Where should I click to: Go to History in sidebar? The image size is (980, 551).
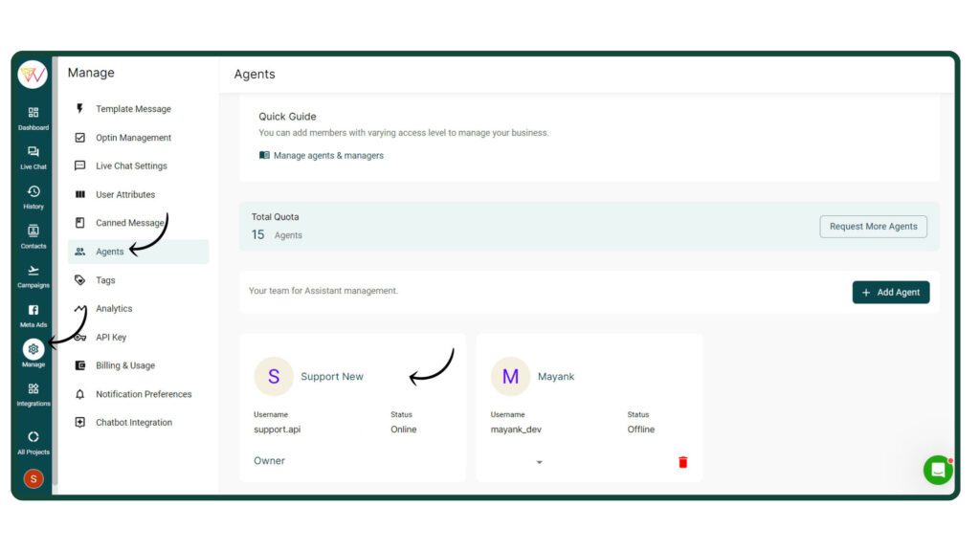click(x=33, y=196)
